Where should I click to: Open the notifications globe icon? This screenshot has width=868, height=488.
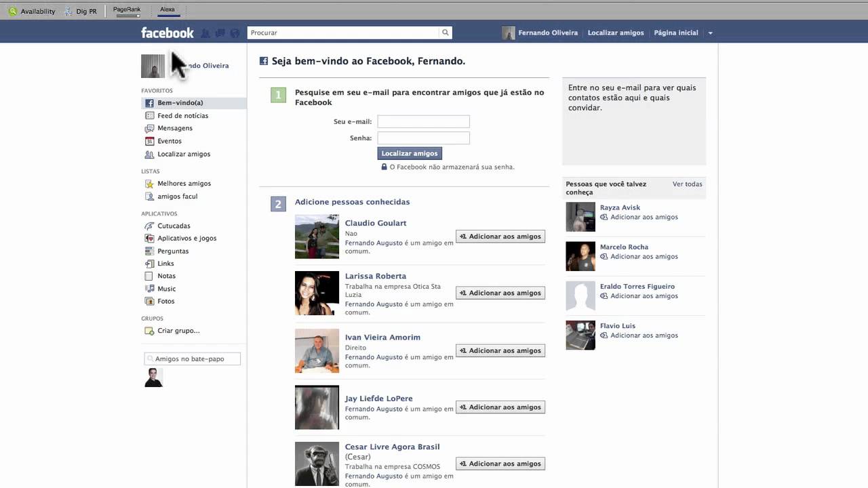click(x=235, y=33)
